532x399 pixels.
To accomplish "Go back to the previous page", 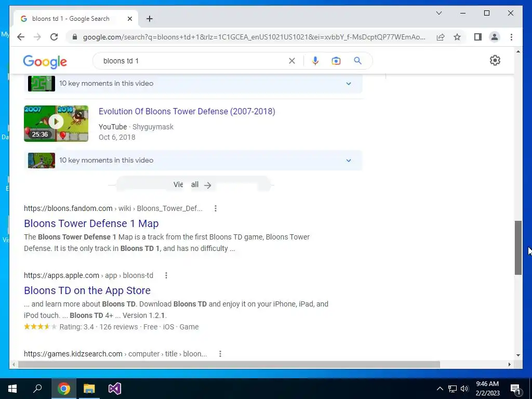I will click(21, 37).
